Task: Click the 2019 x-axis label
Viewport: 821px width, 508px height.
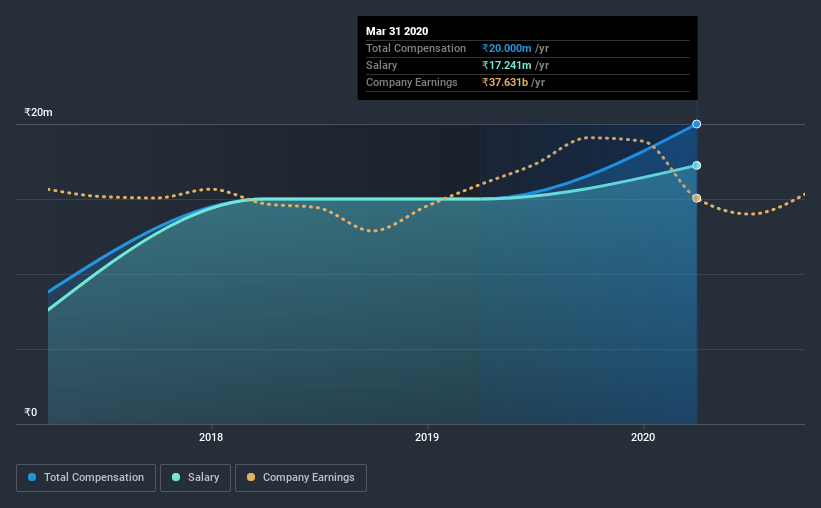Action: click(x=427, y=437)
